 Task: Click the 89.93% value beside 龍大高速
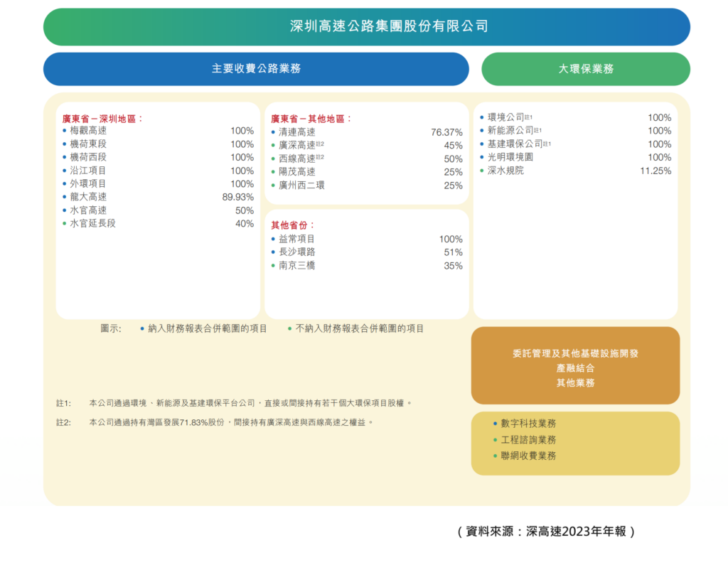(x=237, y=197)
